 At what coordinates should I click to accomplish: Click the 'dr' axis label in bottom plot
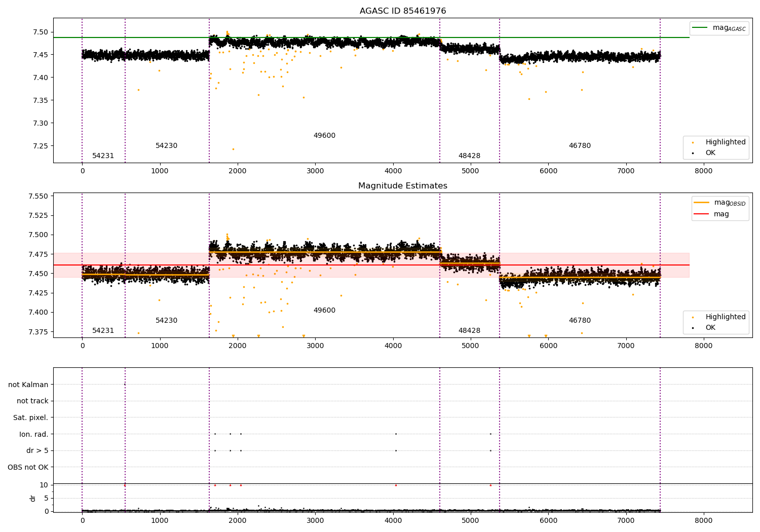click(33, 498)
